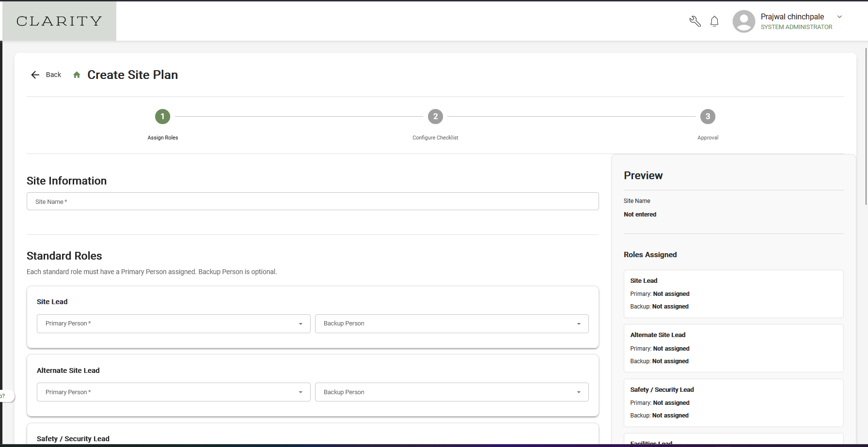Click the Back arrow icon
The width and height of the screenshot is (868, 447).
point(35,75)
